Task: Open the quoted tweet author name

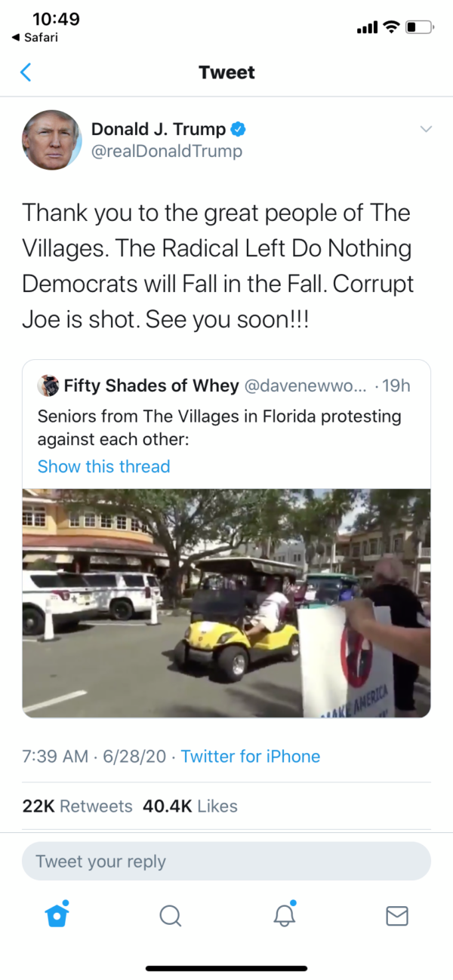Action: tap(151, 386)
